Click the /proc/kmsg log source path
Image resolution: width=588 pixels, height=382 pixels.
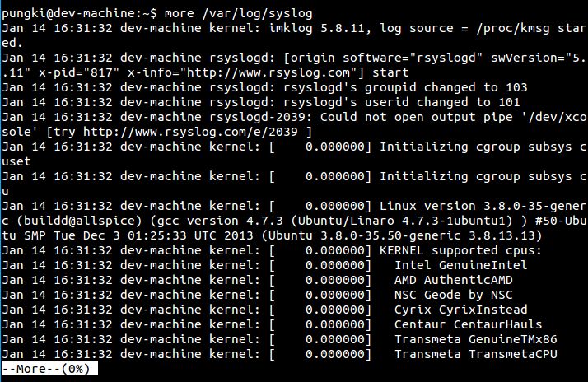(x=493, y=28)
